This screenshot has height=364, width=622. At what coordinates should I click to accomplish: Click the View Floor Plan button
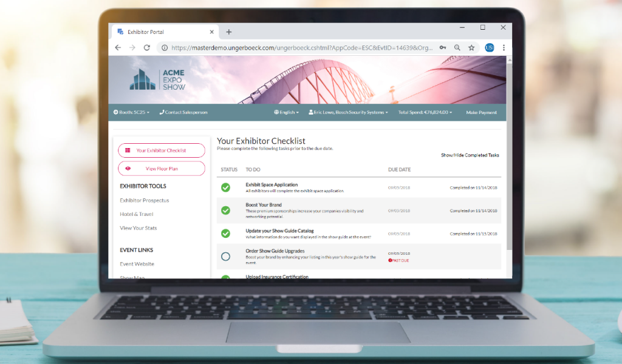tap(162, 169)
